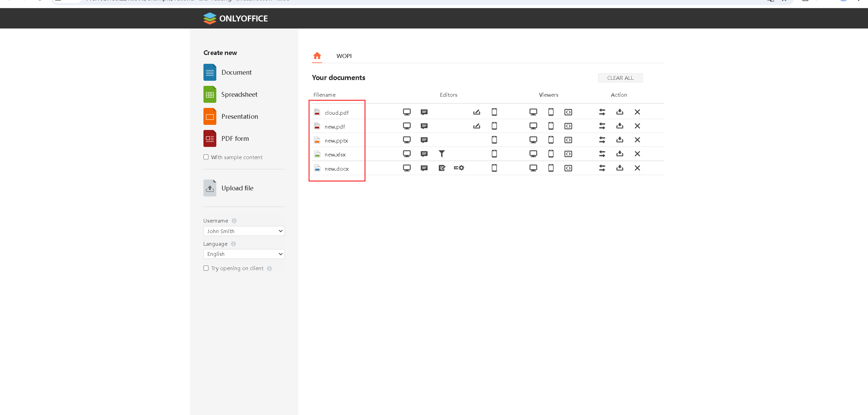
Task: Open new.xlsx in embedded viewer
Action: click(568, 154)
